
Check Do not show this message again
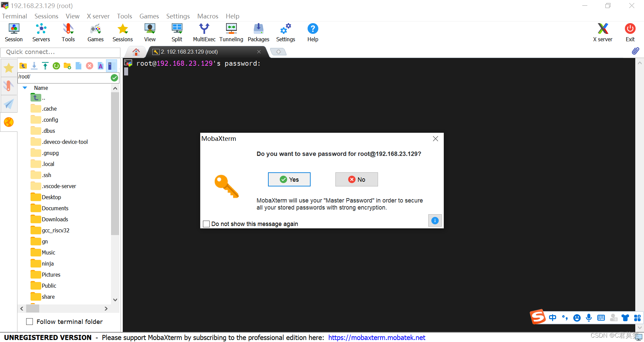click(x=206, y=224)
